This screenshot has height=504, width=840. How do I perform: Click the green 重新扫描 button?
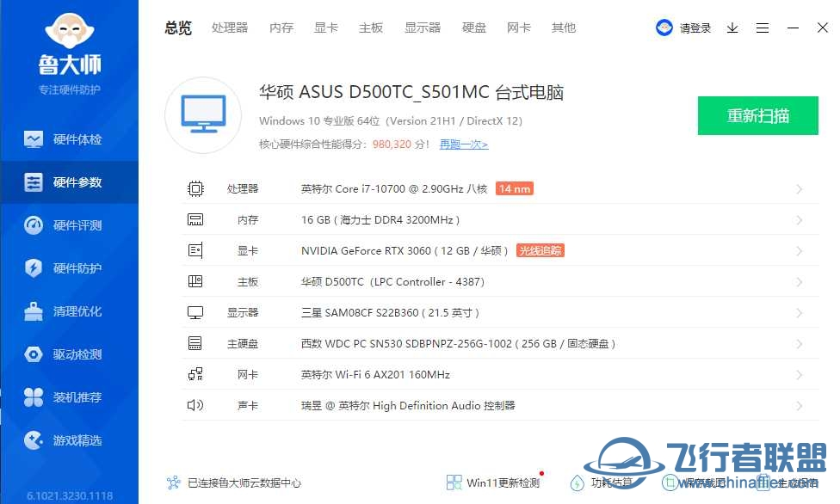click(757, 116)
